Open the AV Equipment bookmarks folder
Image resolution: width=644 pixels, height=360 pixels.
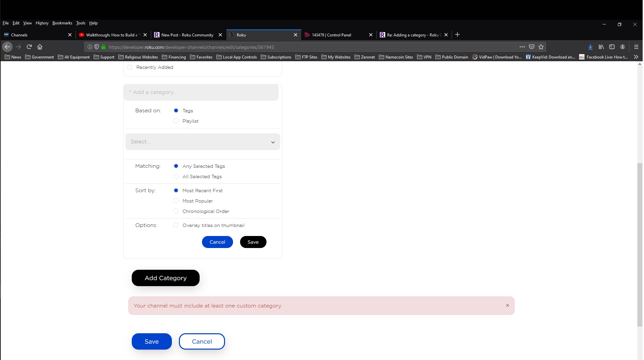(x=74, y=57)
